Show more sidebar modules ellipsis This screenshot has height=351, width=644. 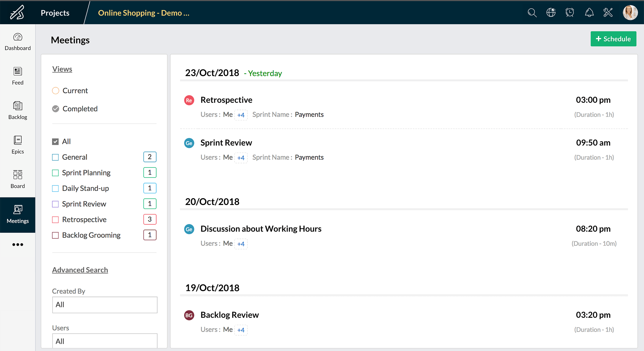(18, 244)
